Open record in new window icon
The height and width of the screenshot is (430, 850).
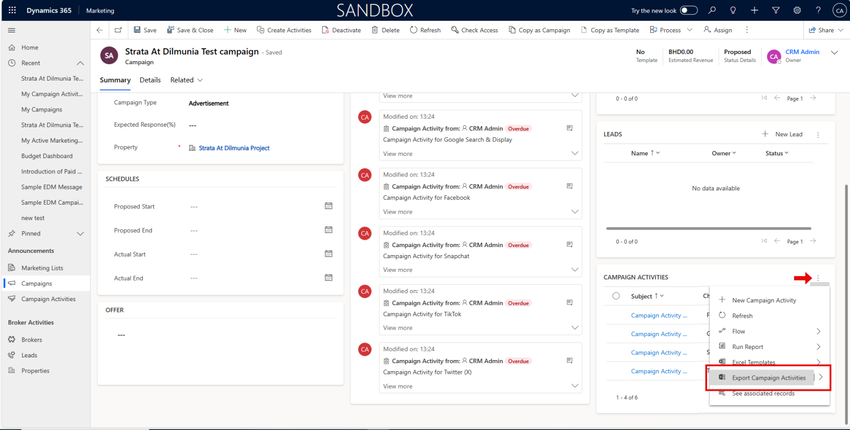tap(119, 30)
